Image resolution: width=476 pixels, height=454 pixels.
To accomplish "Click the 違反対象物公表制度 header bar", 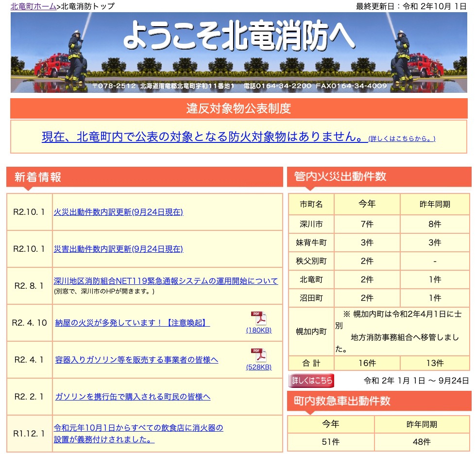I will [238, 109].
